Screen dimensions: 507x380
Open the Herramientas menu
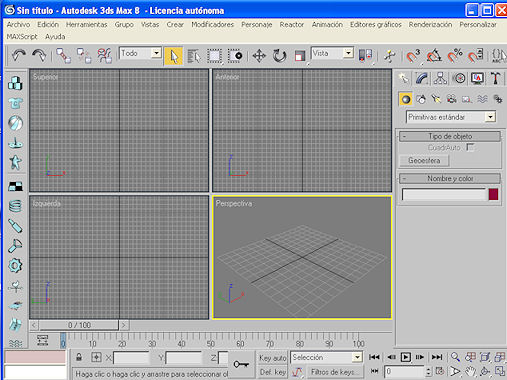[x=86, y=25]
